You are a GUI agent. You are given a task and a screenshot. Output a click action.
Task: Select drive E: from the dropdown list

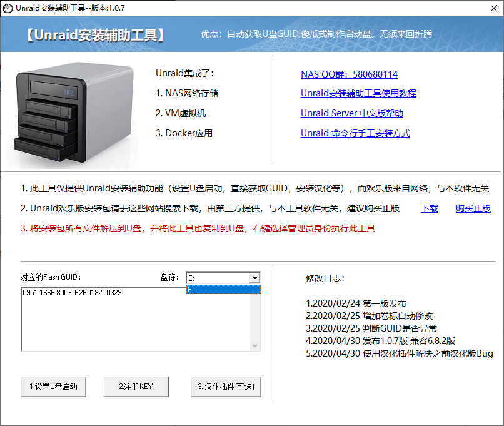(222, 288)
